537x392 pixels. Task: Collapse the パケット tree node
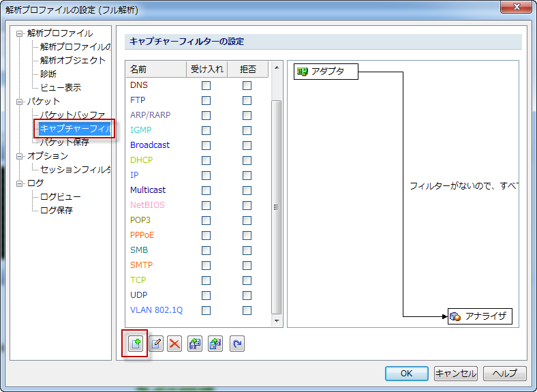coord(20,102)
